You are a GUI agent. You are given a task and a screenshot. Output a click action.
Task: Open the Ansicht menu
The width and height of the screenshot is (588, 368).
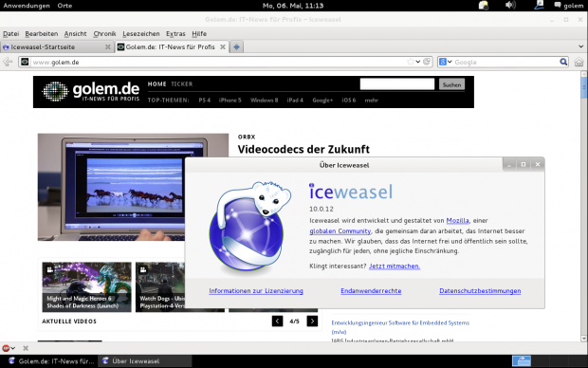click(x=75, y=34)
